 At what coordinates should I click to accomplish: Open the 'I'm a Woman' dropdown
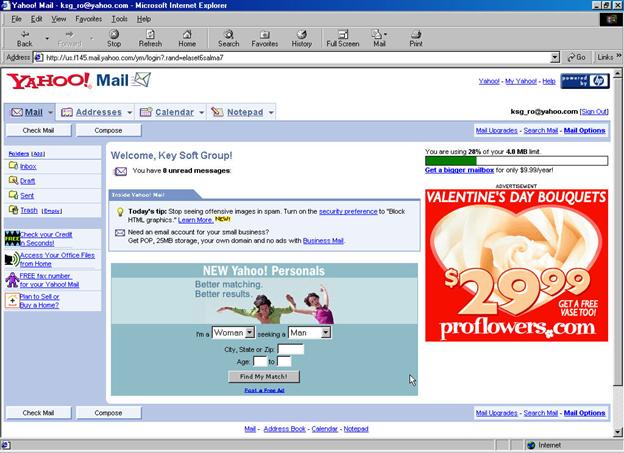(x=233, y=333)
